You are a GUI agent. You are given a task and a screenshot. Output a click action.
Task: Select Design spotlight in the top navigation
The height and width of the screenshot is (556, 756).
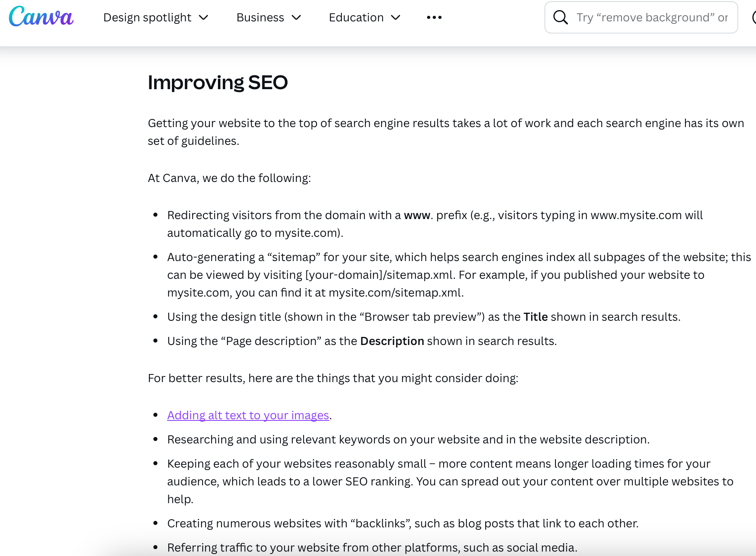pos(147,17)
